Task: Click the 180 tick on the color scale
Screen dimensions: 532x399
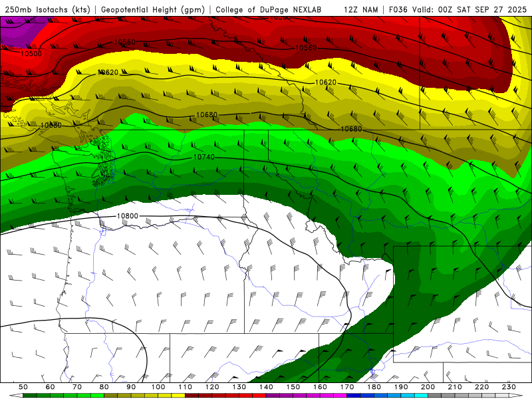Action: point(374,387)
